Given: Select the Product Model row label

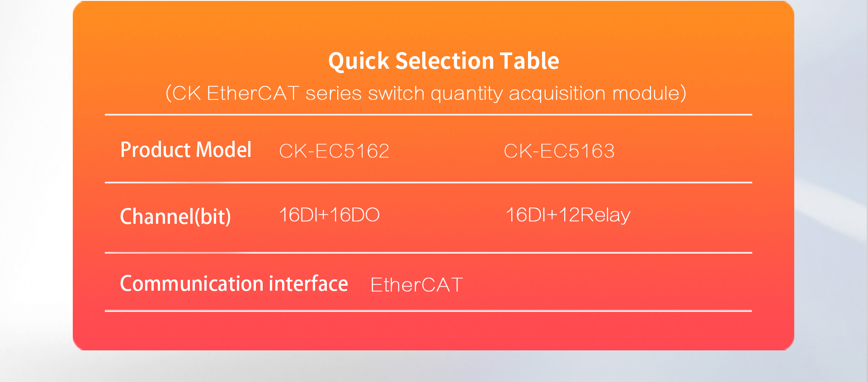Looking at the screenshot, I should point(186,150).
